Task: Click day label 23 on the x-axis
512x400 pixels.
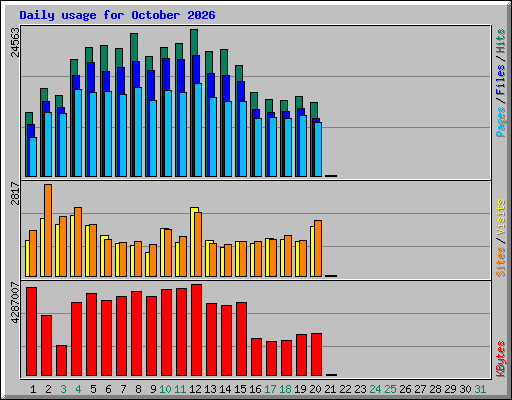Action: tap(360, 389)
